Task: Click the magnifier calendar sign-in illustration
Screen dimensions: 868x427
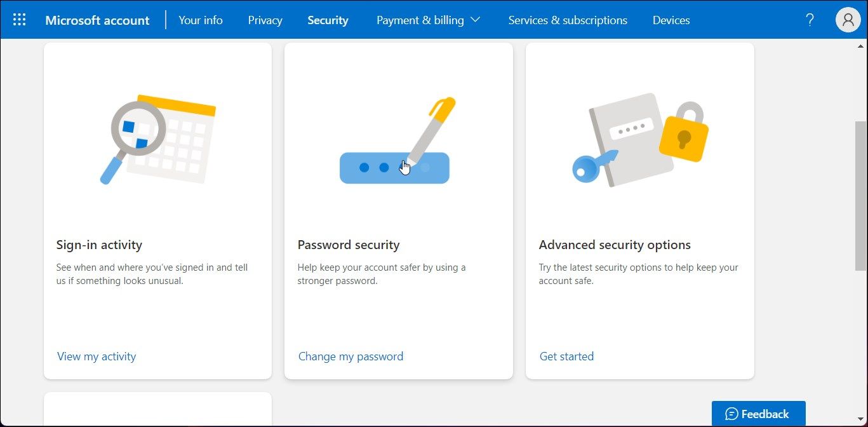Action: [157, 140]
